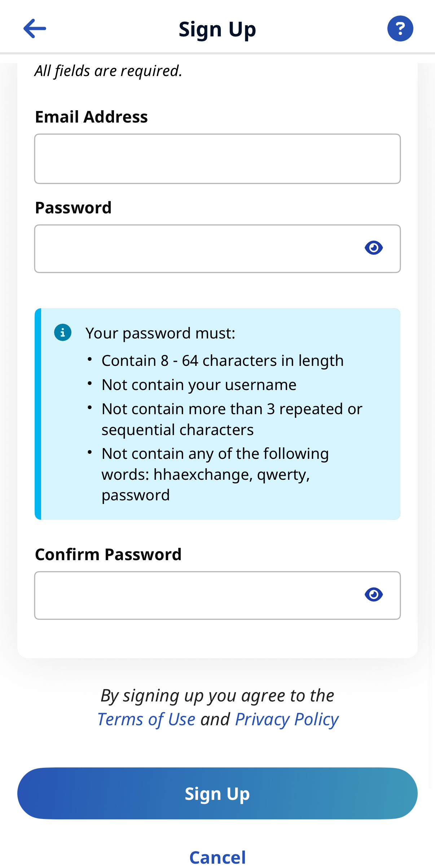Cancel the sign up process

[x=217, y=857]
